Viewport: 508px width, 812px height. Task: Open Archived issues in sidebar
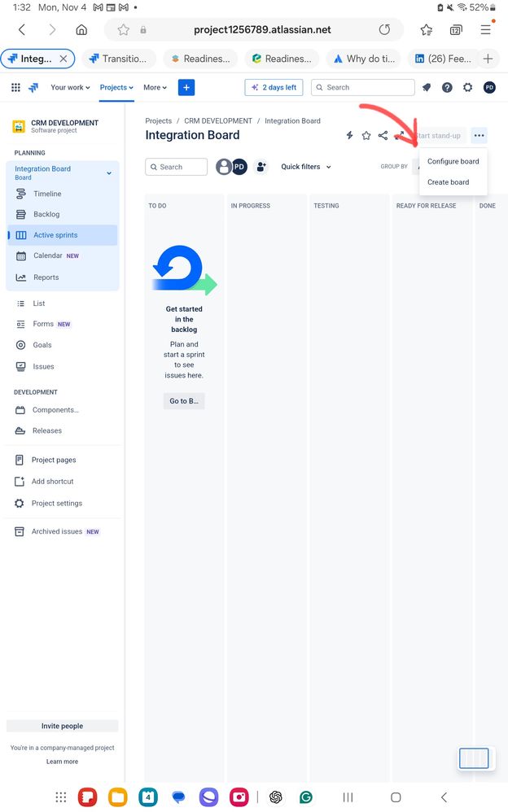[62, 532]
